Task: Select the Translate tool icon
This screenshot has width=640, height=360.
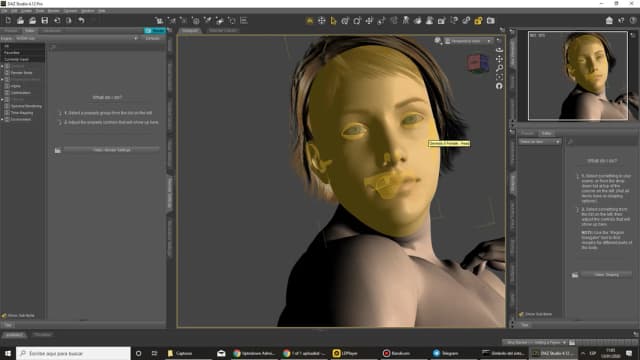Action: (x=369, y=20)
